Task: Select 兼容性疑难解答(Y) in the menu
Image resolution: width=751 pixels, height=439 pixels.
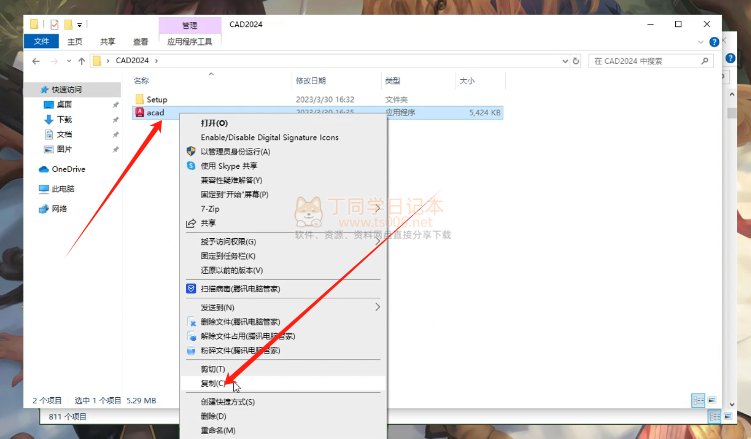Action: (x=284, y=180)
